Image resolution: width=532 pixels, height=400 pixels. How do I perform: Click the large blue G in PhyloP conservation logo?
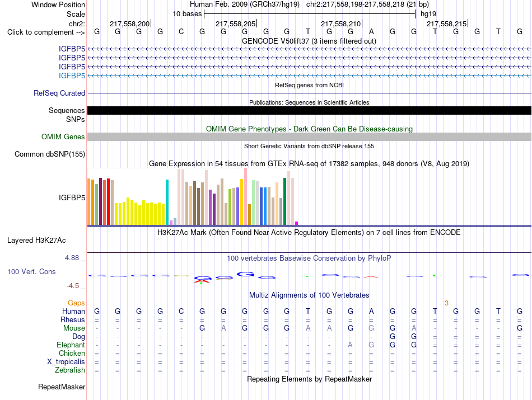point(245,274)
